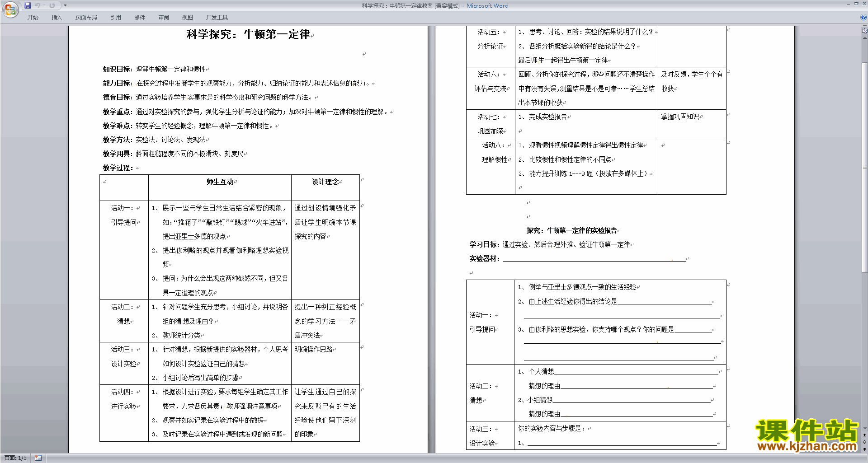Click the 个人猜想 blank line
The image size is (868, 463).
(x=636, y=371)
